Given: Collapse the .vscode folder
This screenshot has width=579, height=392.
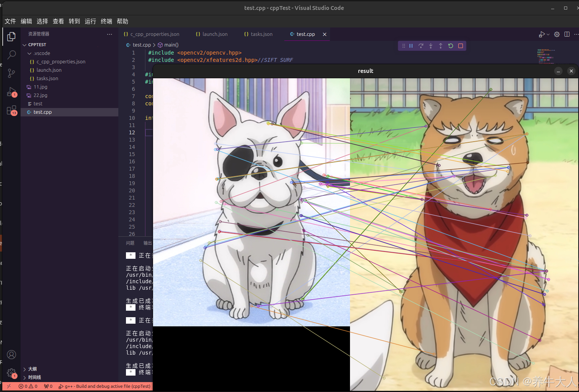Looking at the screenshot, I should coord(69,53).
